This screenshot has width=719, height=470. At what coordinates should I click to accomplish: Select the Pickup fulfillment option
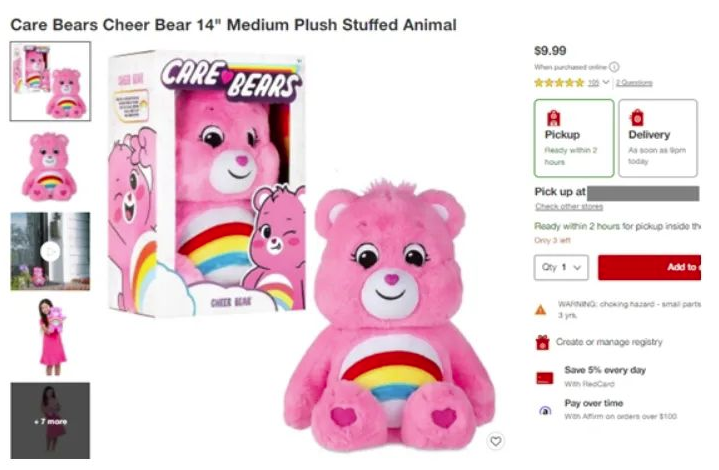(x=573, y=137)
